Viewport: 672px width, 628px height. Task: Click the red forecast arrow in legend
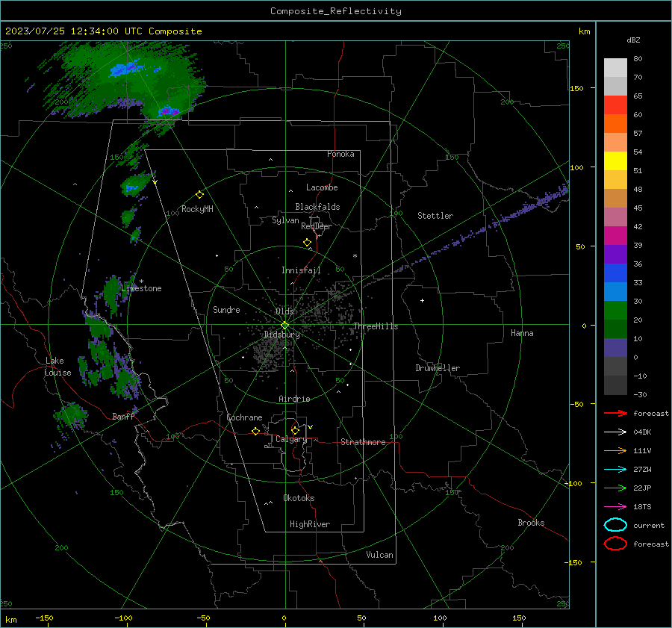click(x=615, y=413)
